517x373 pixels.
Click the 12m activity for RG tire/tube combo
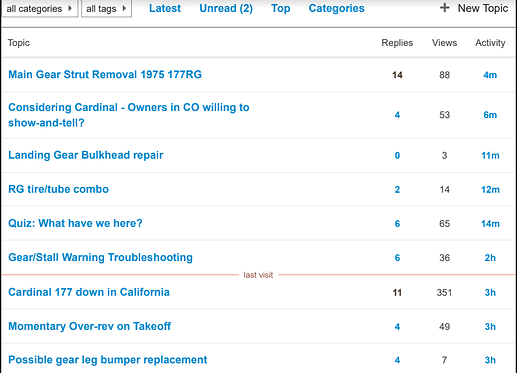[x=490, y=190]
